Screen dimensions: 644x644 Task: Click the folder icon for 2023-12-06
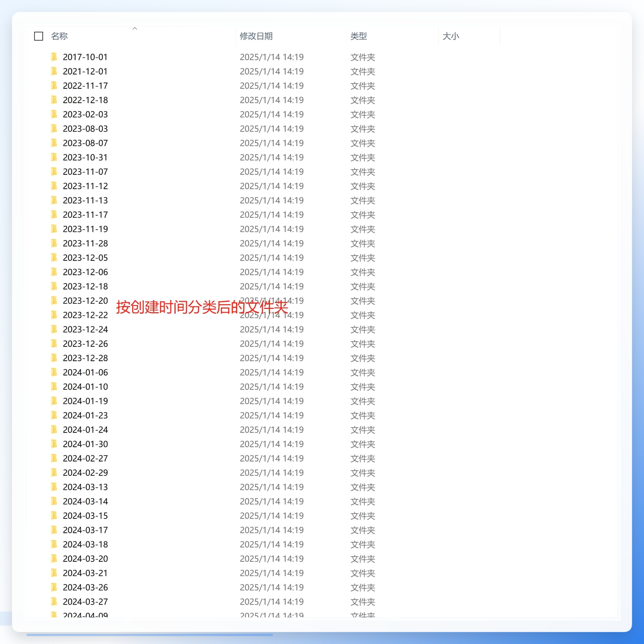coord(54,272)
